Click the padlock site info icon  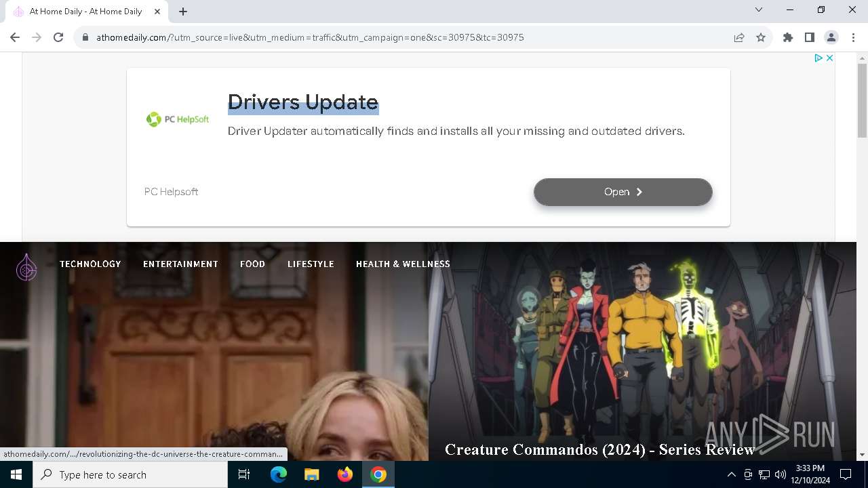tap(85, 37)
